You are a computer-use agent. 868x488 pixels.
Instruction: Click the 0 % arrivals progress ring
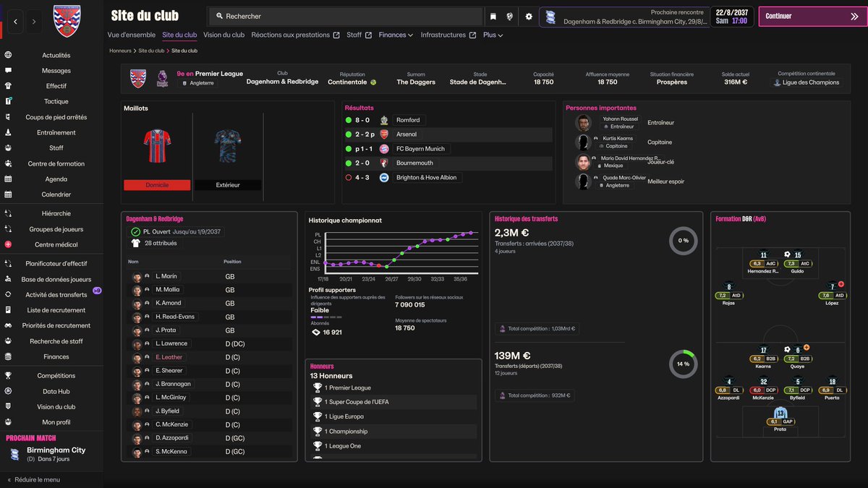tap(684, 241)
